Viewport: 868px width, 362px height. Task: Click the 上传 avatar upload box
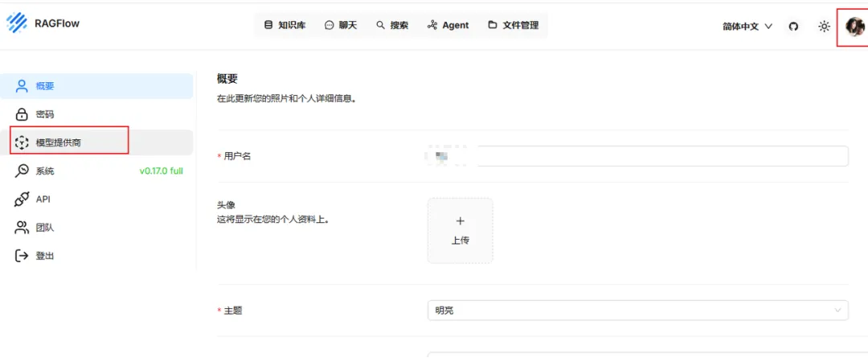pyautogui.click(x=460, y=231)
